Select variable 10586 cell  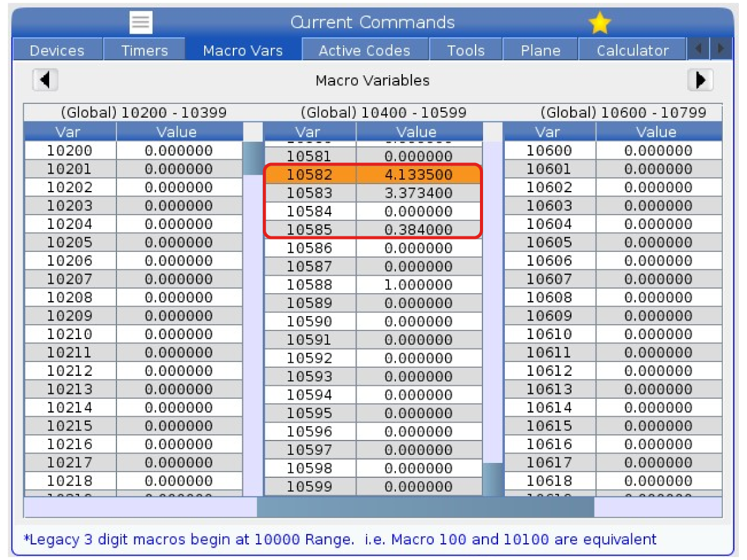click(x=310, y=248)
